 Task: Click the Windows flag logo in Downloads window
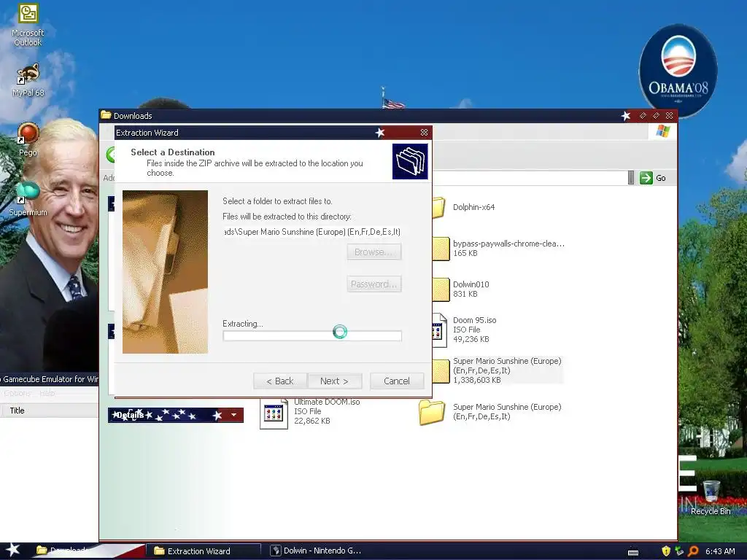pos(662,131)
